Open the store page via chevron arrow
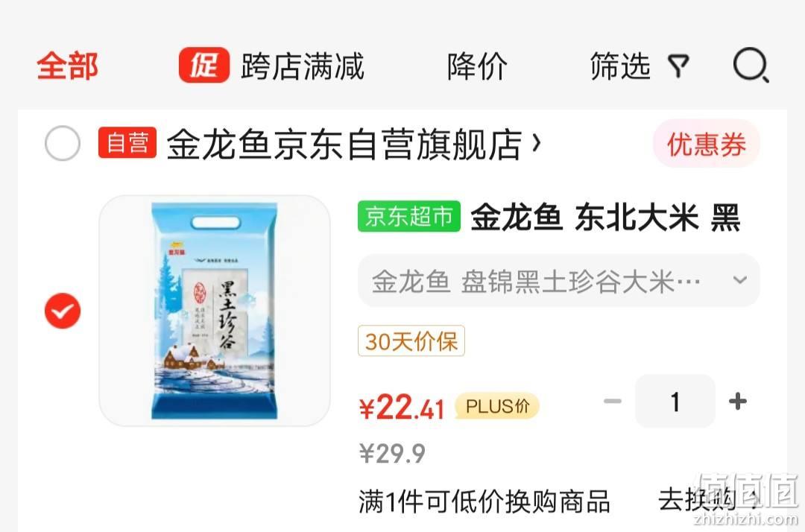 click(536, 143)
